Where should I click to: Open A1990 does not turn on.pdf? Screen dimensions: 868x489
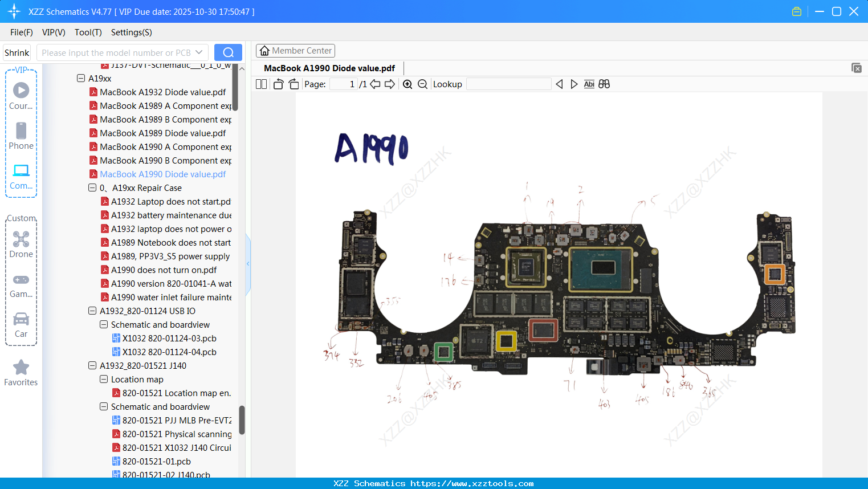tap(158, 270)
